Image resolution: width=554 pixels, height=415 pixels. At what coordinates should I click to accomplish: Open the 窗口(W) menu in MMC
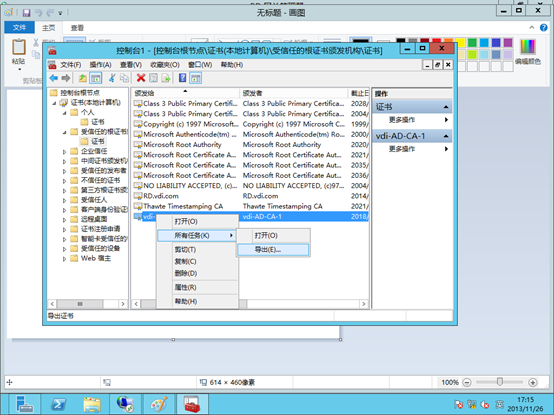[x=200, y=65]
